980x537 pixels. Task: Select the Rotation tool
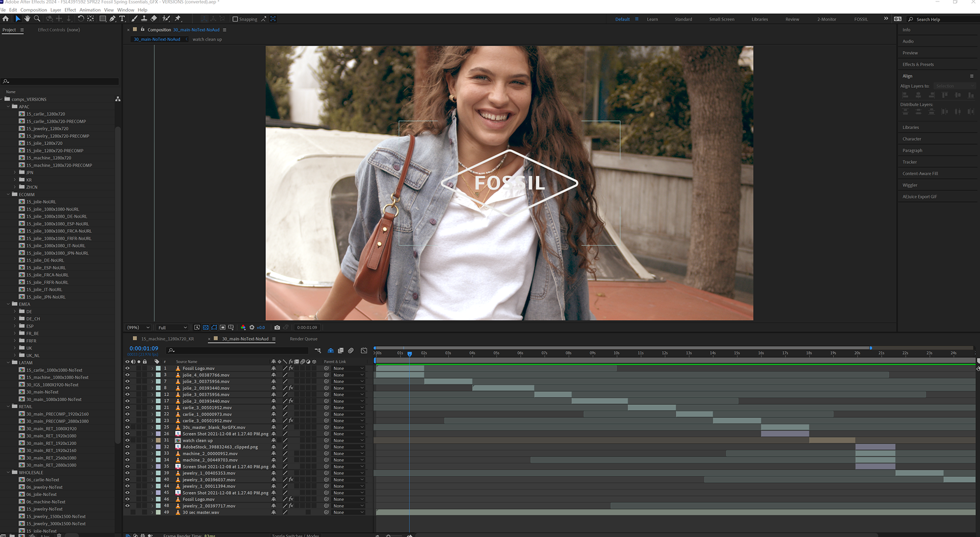click(81, 19)
